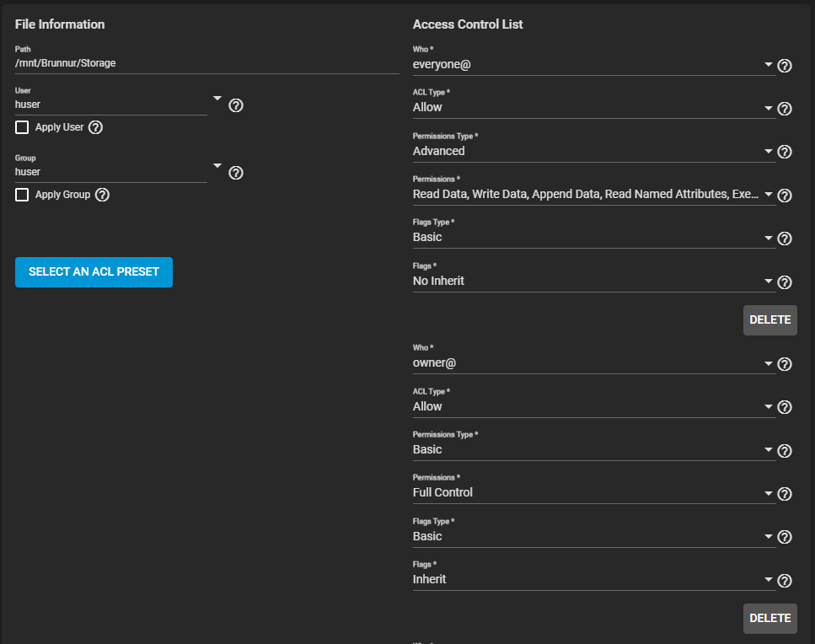Delete the everyone@ ACL entry

(x=769, y=320)
